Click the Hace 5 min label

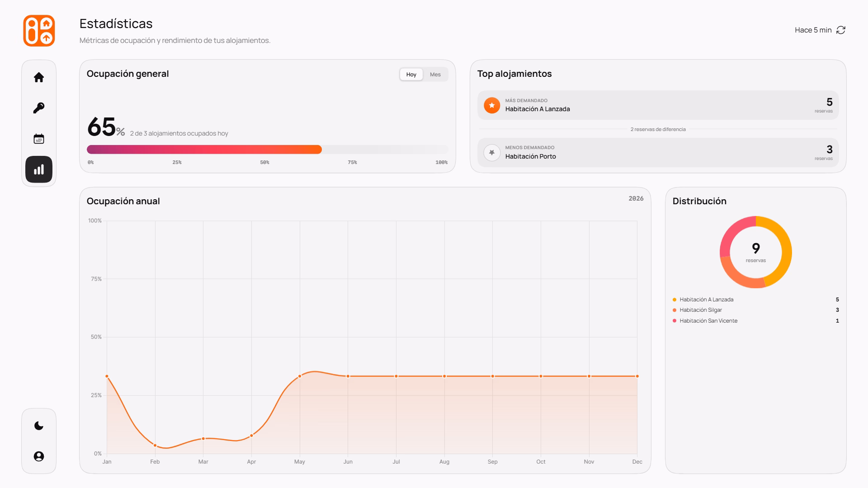(813, 30)
